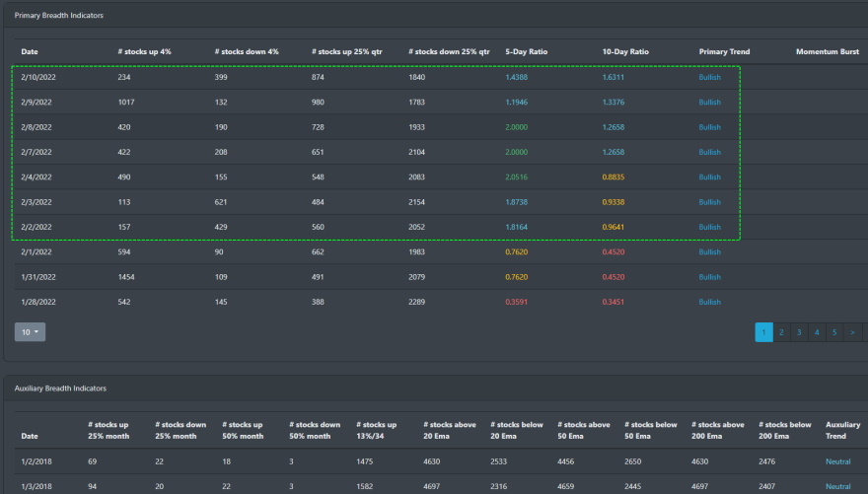Viewport: 868px width, 494px height.
Task: Click the Primary Trend column header
Action: click(724, 51)
